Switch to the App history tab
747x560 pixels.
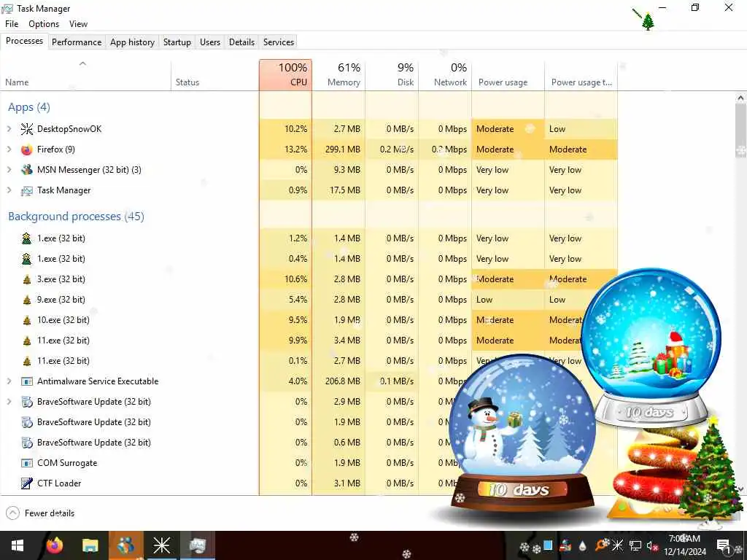coord(133,42)
